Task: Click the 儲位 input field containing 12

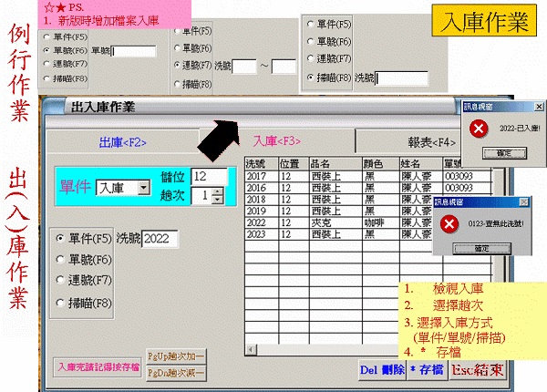Action: tap(212, 175)
